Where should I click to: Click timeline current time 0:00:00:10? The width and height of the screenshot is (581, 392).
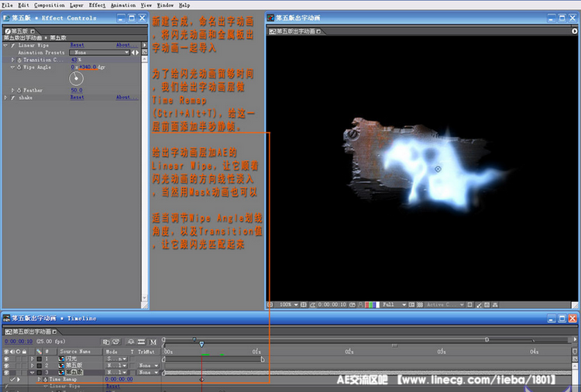tap(19, 341)
